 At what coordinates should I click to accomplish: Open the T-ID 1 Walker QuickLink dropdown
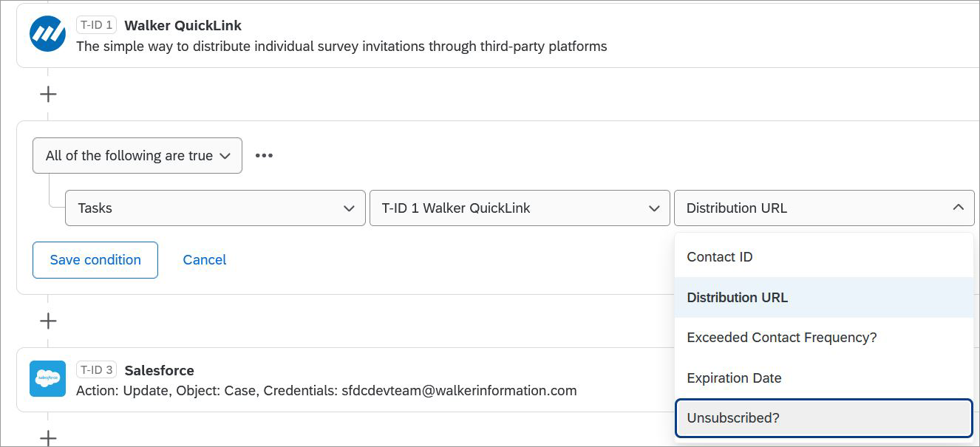click(x=520, y=208)
